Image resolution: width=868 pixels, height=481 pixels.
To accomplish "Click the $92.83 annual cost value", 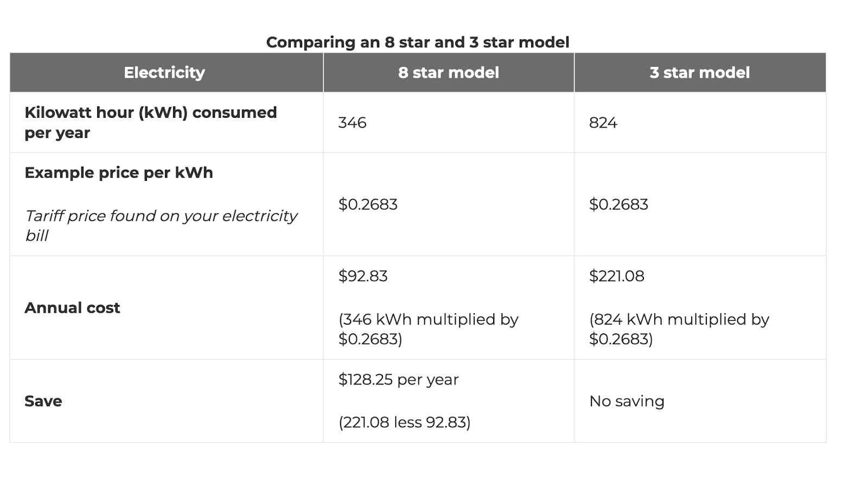I will tap(363, 276).
